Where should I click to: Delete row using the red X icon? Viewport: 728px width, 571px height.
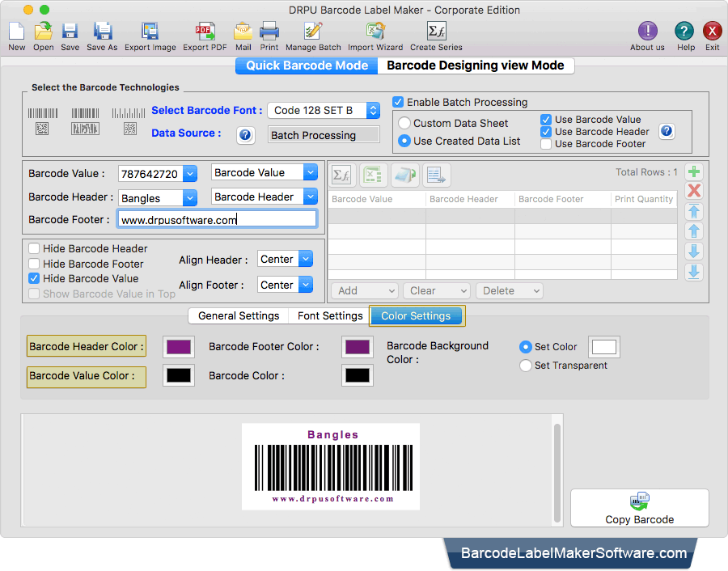(694, 191)
